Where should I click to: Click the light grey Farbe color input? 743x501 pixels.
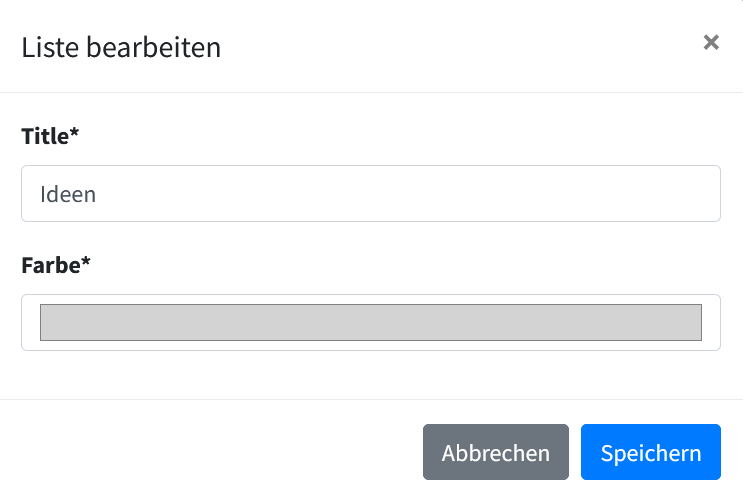click(x=370, y=323)
